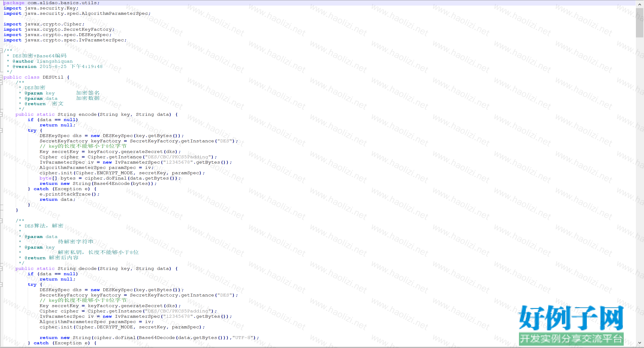The image size is (644, 348).
Task: Fold the try block inside decode
Action: [1, 285]
